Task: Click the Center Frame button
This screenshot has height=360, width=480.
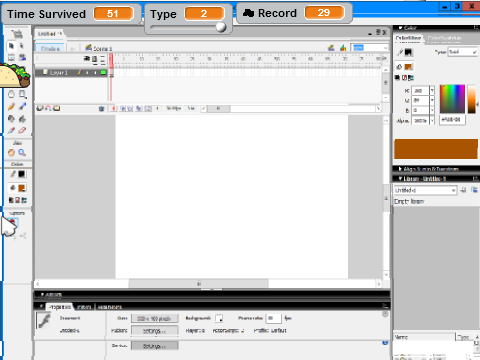Action: tap(114, 108)
